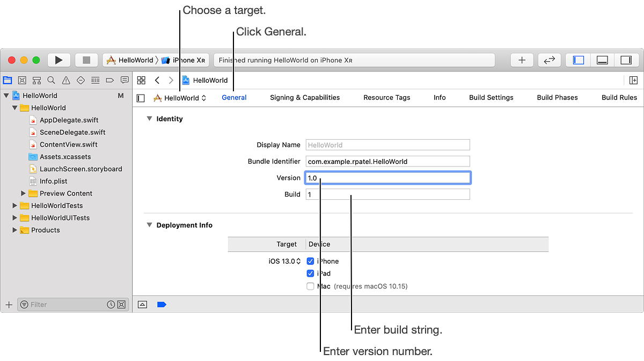Click the add (+) button below the navigator
644x361 pixels.
[9, 305]
